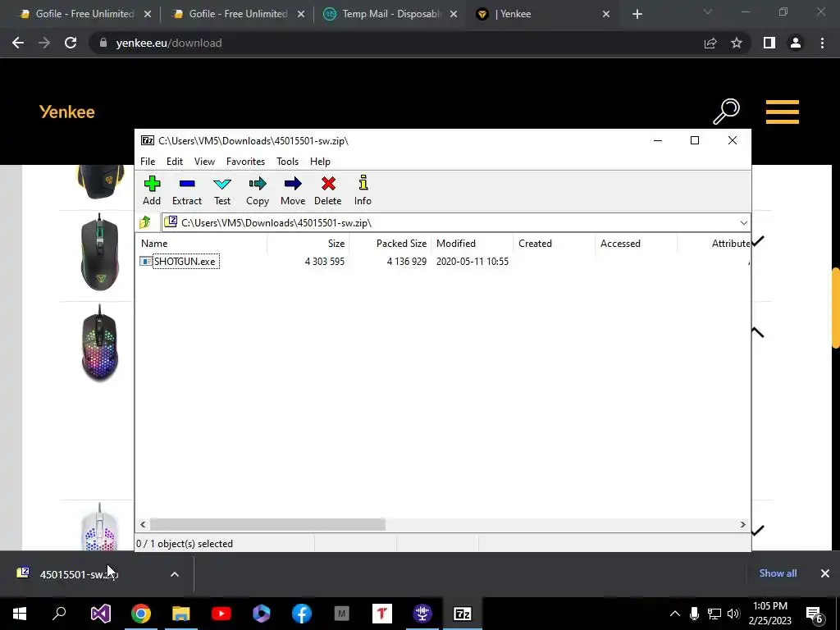
Task: Click the RGB honeycomb mouse thumbnail
Action: tap(99, 343)
